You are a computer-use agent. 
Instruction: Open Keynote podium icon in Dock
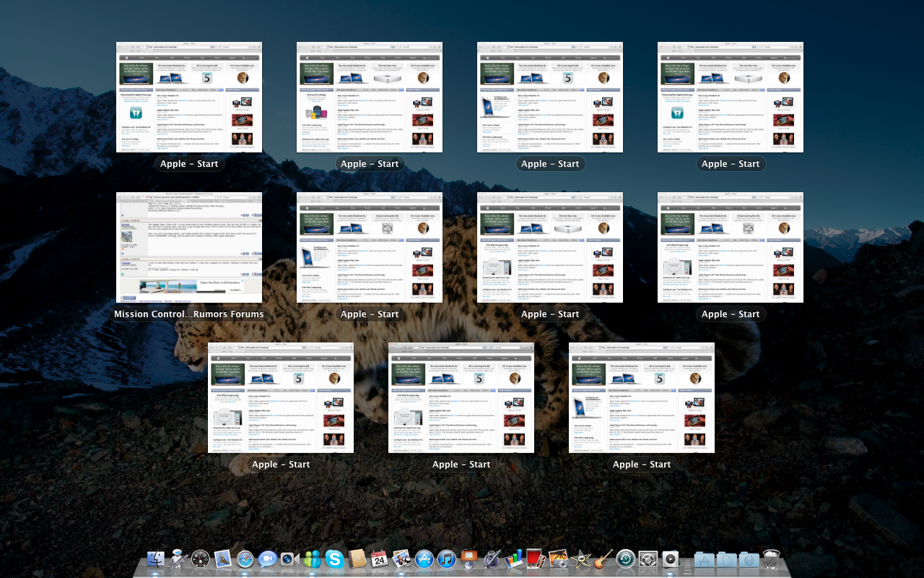[x=469, y=559]
